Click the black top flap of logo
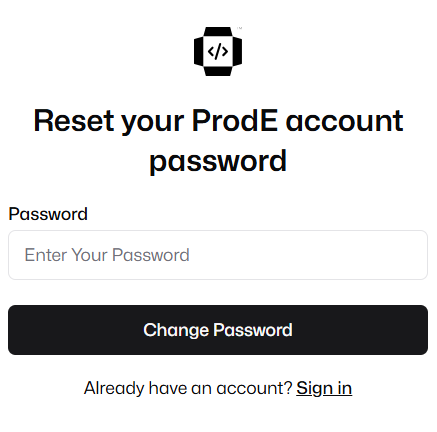 (x=218, y=31)
